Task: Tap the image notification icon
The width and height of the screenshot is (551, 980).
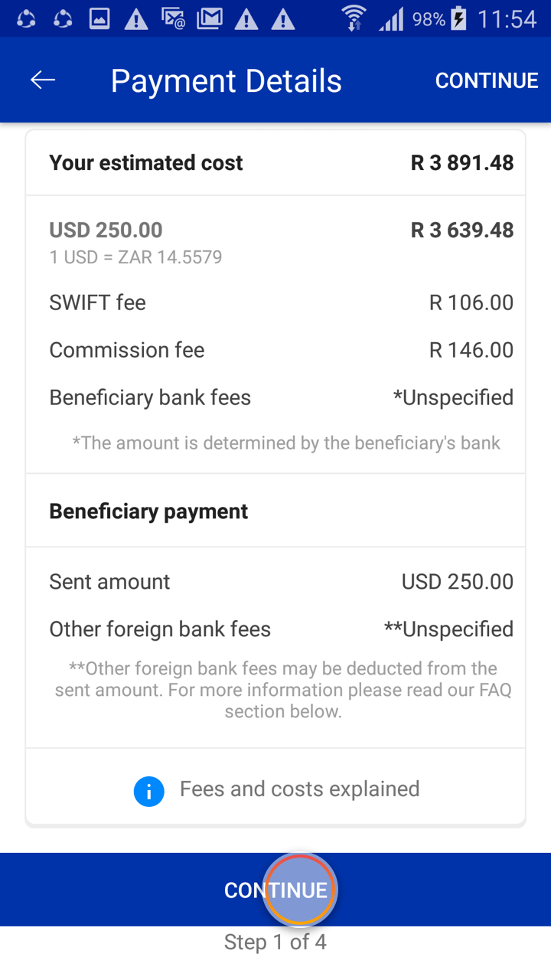Action: pyautogui.click(x=99, y=18)
